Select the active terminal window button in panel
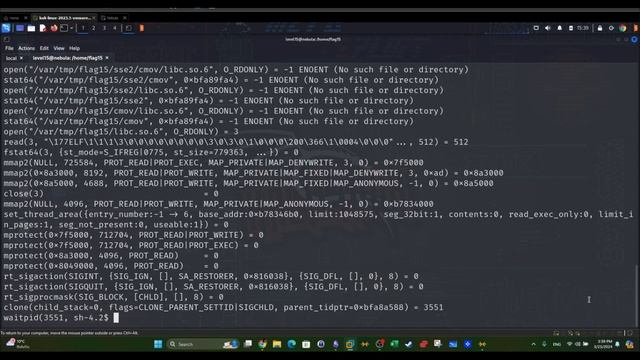The width and height of the screenshot is (640, 360). pyautogui.click(x=129, y=28)
